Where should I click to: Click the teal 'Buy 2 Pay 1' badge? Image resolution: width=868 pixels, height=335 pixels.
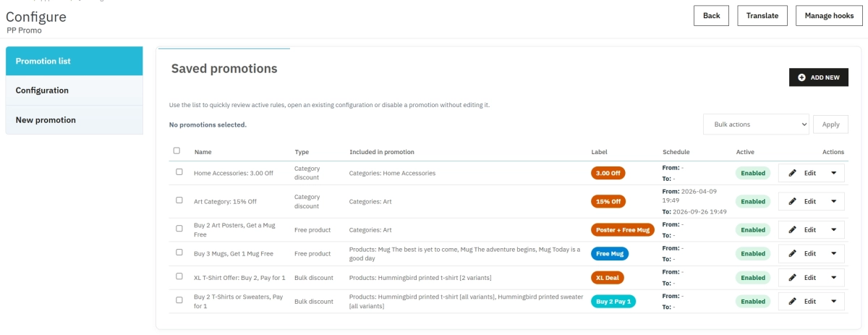(x=613, y=302)
